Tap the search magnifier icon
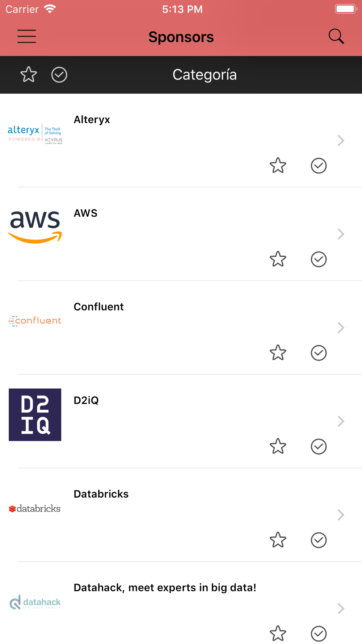 [x=336, y=37]
